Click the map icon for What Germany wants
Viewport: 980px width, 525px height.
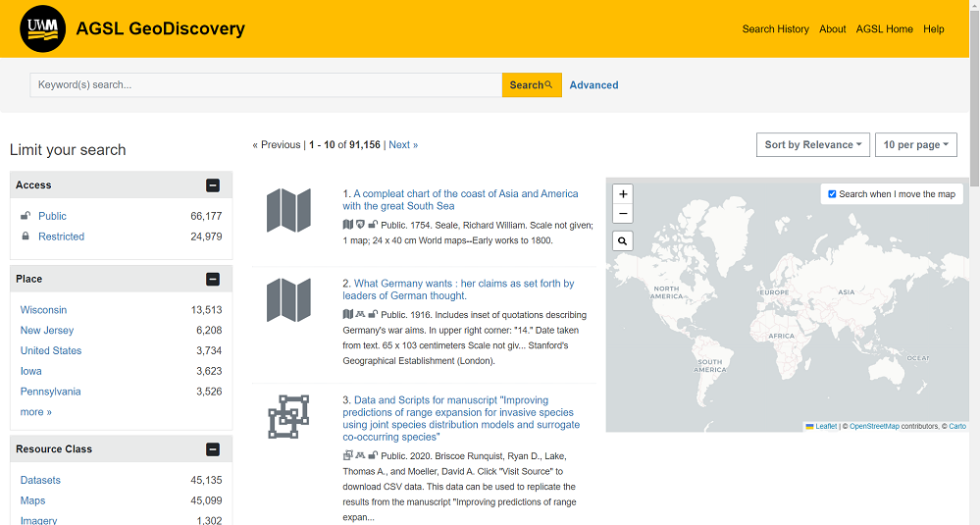pos(288,300)
